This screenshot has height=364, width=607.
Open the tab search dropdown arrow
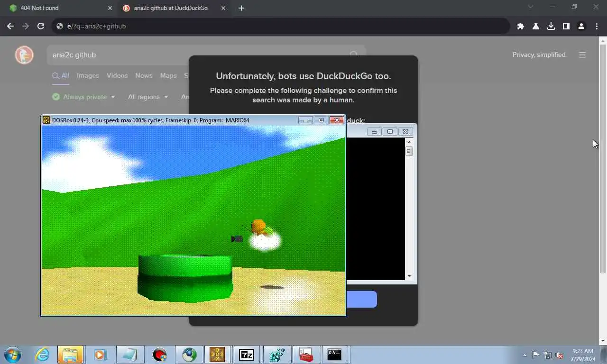(x=531, y=7)
